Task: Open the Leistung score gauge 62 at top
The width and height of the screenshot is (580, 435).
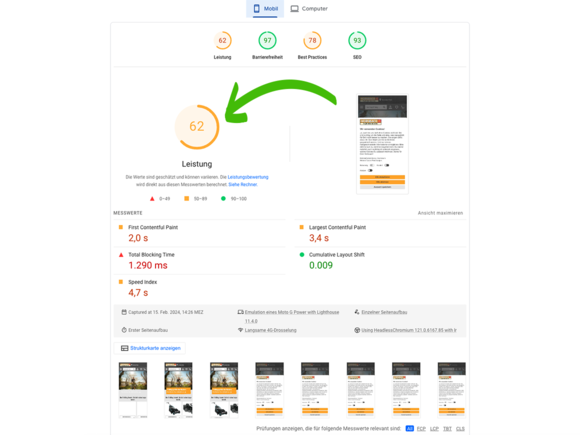Action: tap(222, 40)
